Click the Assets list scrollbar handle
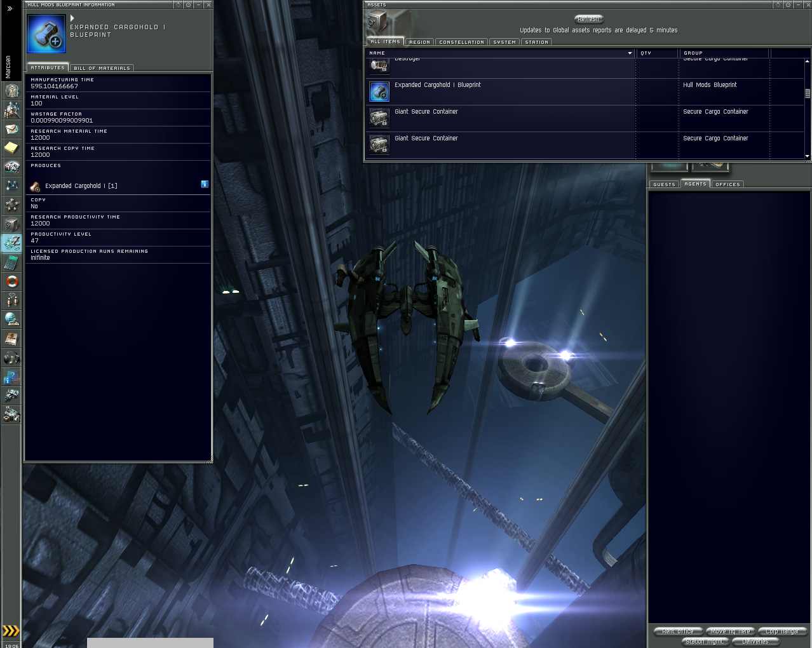 click(808, 93)
